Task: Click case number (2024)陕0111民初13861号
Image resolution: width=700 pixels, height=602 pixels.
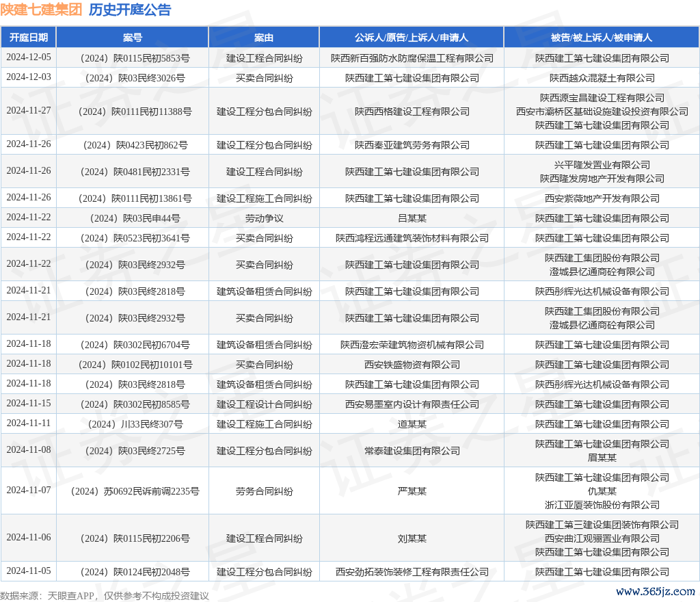Action: [x=135, y=199]
